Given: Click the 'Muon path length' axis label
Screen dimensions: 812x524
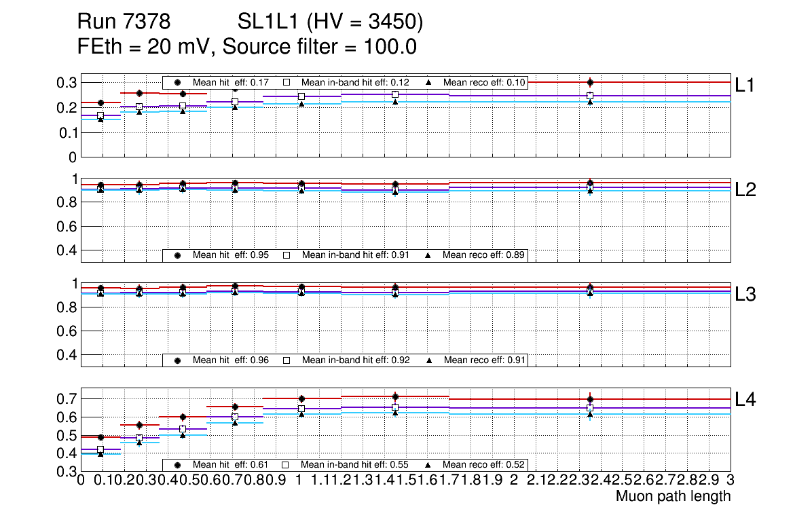Looking at the screenshot, I should 673,496.
